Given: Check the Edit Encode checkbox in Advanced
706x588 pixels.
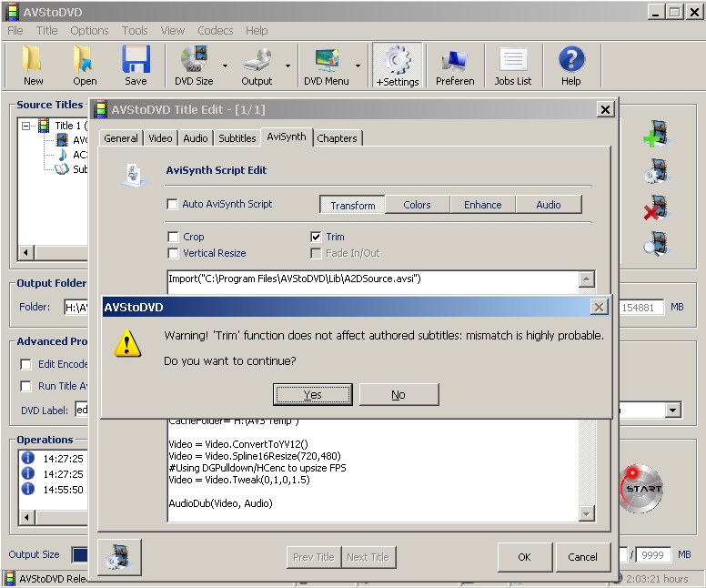Looking at the screenshot, I should click(26, 364).
